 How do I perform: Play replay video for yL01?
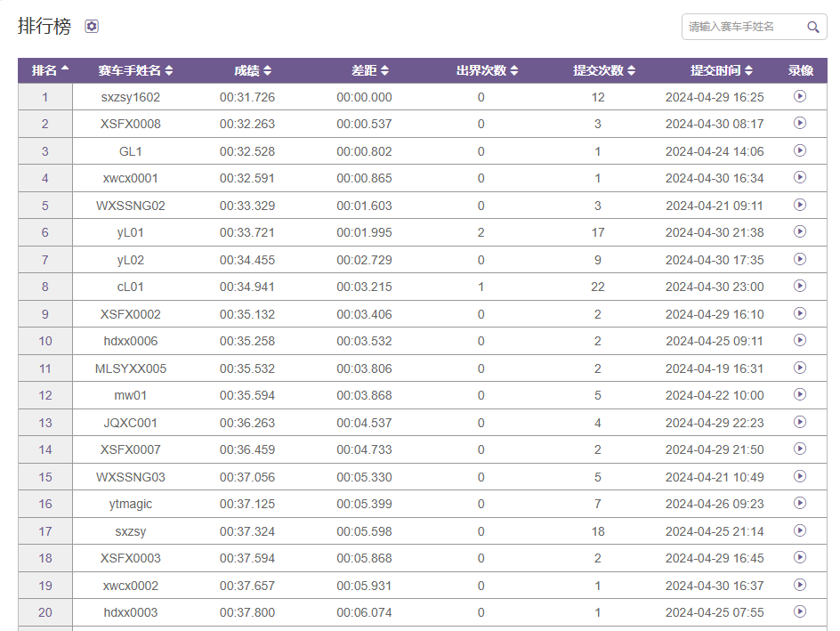click(800, 231)
